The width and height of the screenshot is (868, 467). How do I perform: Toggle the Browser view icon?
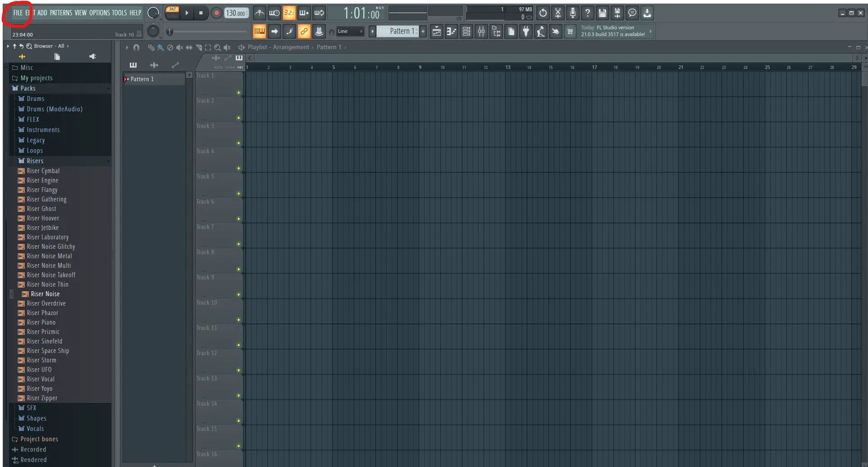coord(496,31)
